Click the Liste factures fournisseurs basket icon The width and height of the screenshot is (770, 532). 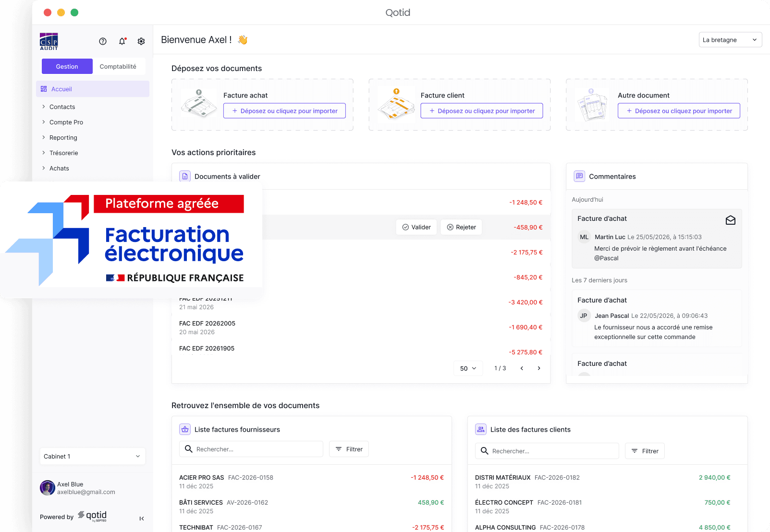coord(185,429)
